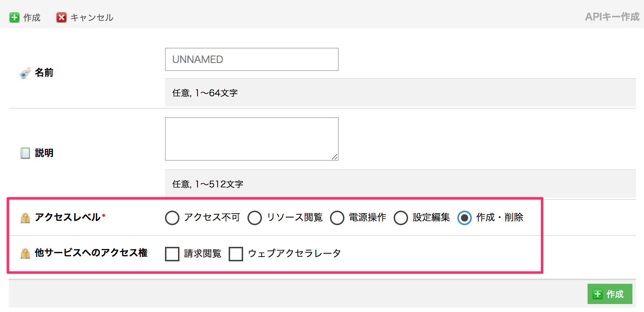The height and width of the screenshot is (312, 644).
Task: Select the 設定編集 radio button
Action: pyautogui.click(x=401, y=218)
